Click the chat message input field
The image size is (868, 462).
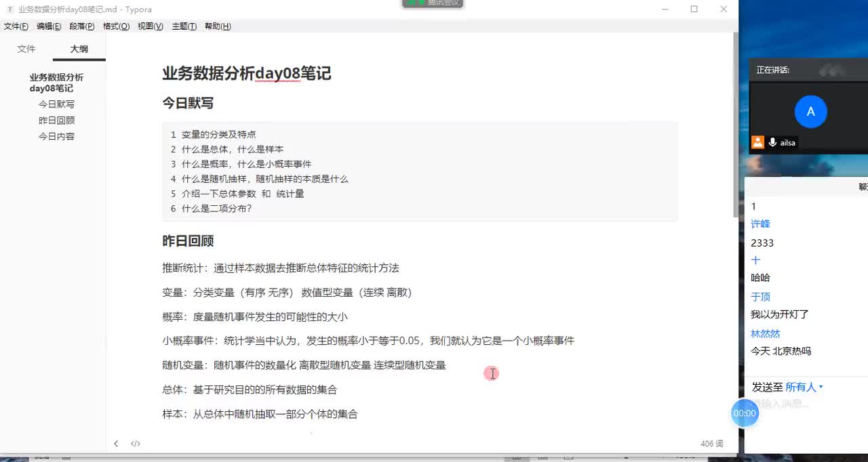(x=807, y=404)
